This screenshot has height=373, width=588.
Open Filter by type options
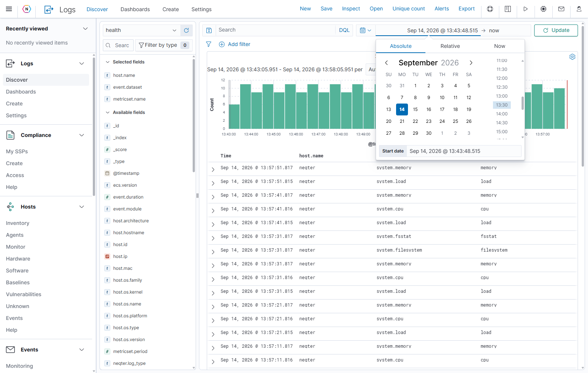(164, 45)
